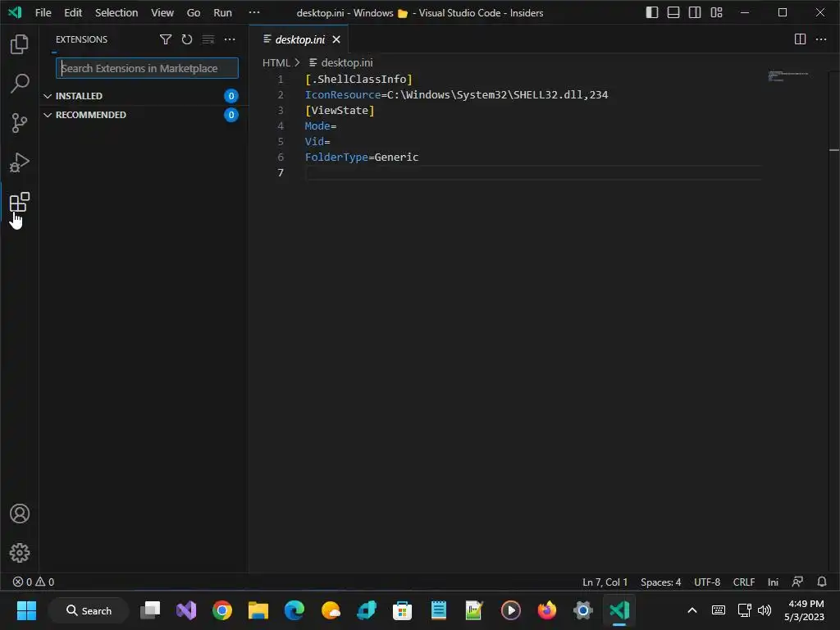Change language mode via Ini

[773, 582]
